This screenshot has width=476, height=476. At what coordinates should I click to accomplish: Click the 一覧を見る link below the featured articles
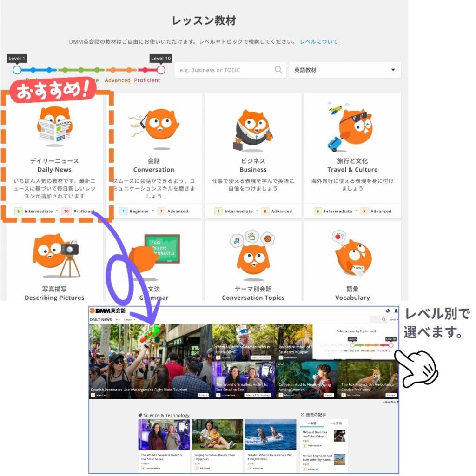(390, 402)
